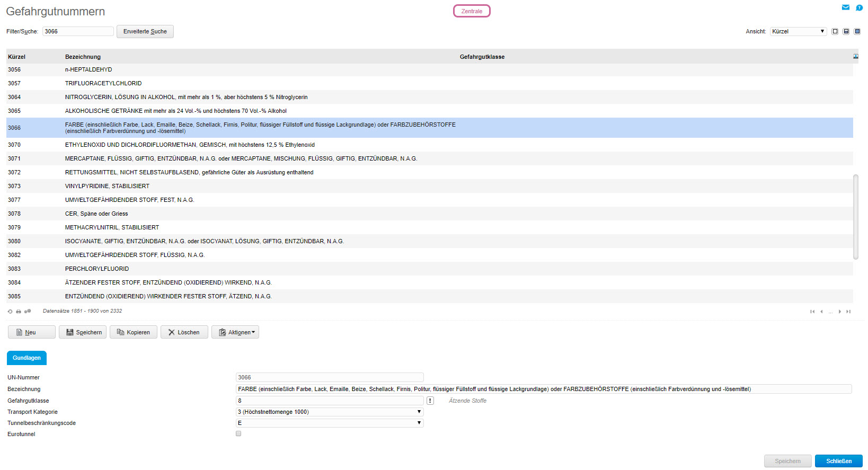868x470 pixels.
Task: Open the mail envelope icon
Action: (x=846, y=7)
